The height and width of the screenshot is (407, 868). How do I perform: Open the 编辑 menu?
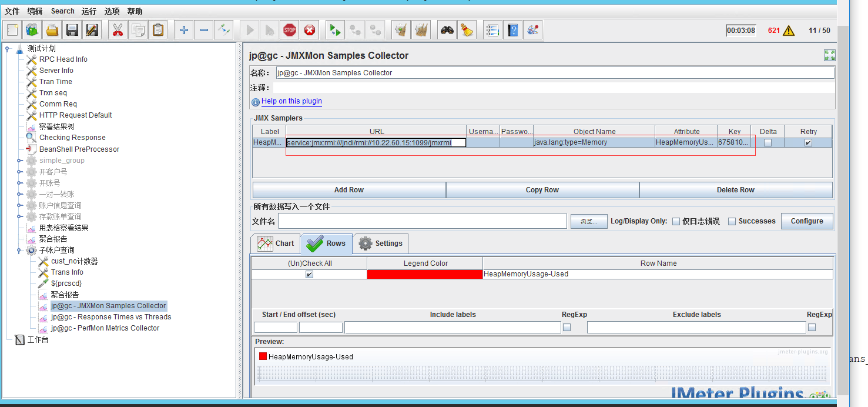point(35,11)
